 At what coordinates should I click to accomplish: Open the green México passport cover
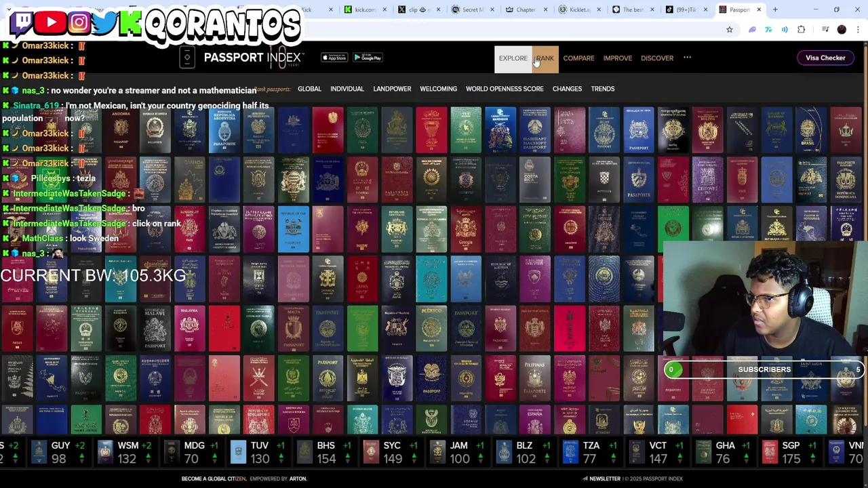pos(431,329)
